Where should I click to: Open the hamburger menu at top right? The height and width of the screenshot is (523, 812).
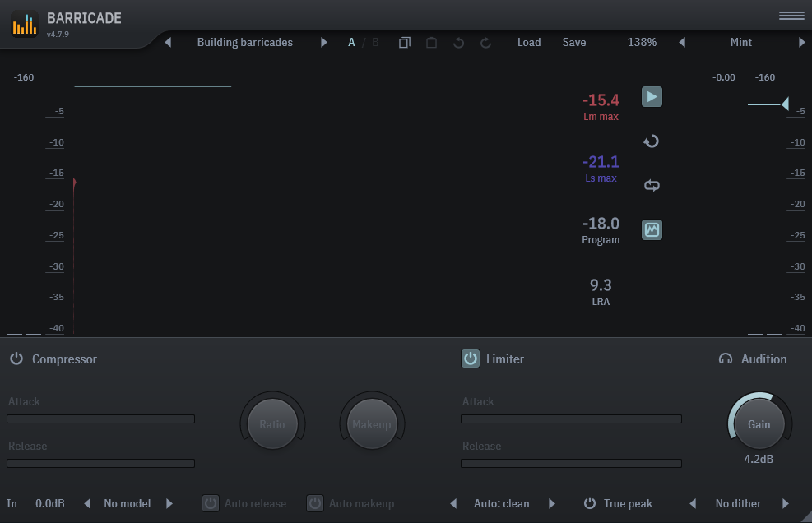tap(791, 16)
